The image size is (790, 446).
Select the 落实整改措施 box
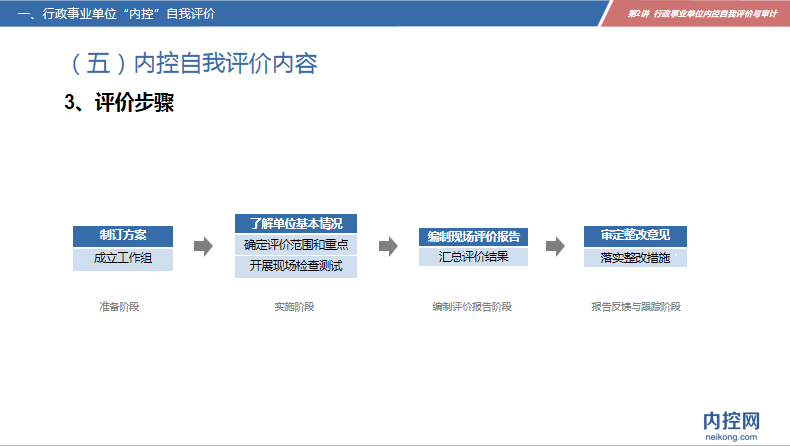(635, 258)
